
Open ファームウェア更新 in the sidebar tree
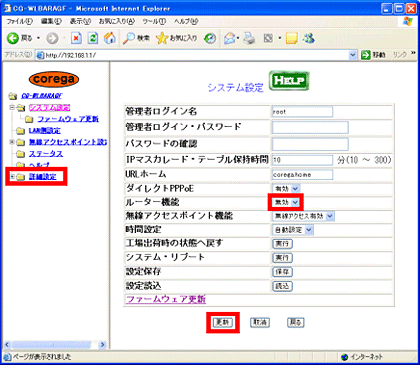click(x=68, y=119)
